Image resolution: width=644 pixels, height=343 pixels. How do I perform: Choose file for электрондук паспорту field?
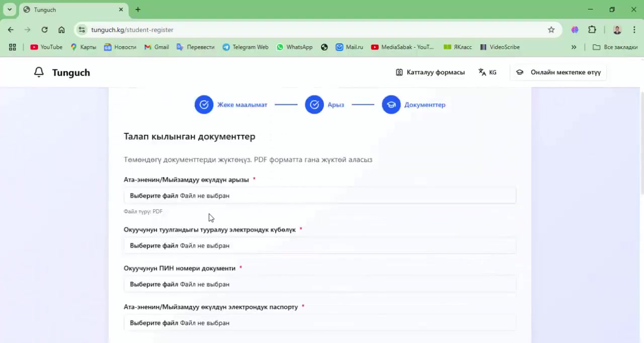click(320, 323)
